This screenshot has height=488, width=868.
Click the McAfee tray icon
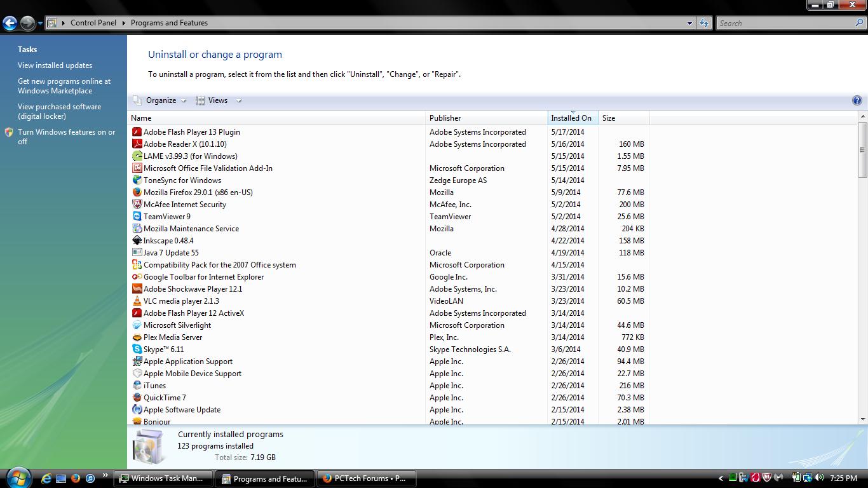click(x=767, y=478)
